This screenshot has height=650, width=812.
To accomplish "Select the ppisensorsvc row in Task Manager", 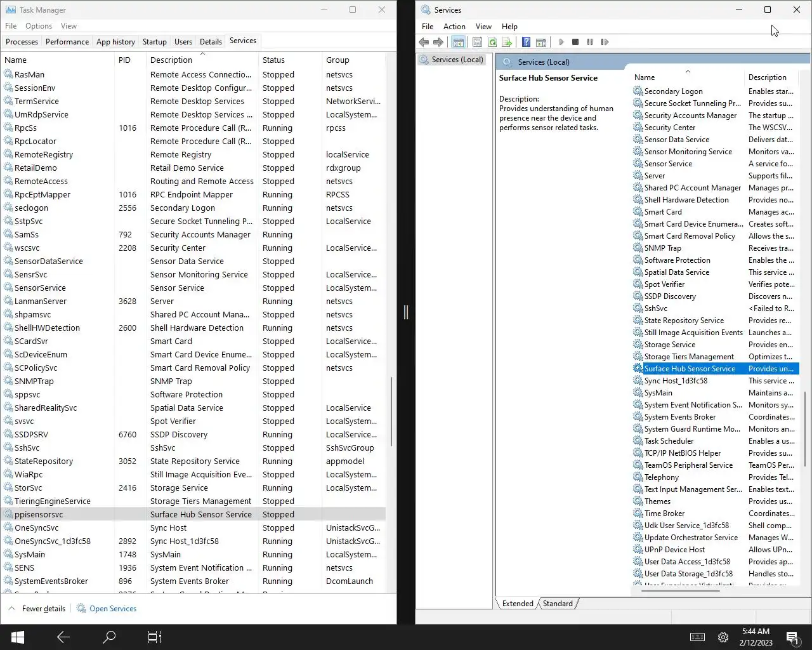I will (x=193, y=514).
